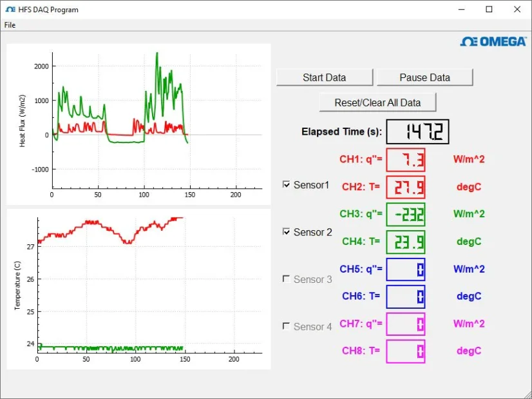The width and height of the screenshot is (532, 399).
Task: Toggle the Sensor 2 checkbox
Action: (x=287, y=231)
